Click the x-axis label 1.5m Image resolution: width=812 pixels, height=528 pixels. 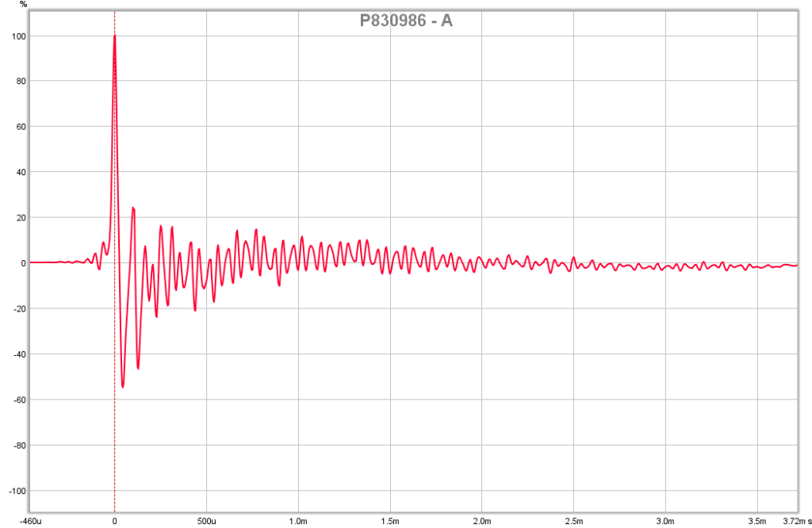(x=390, y=522)
